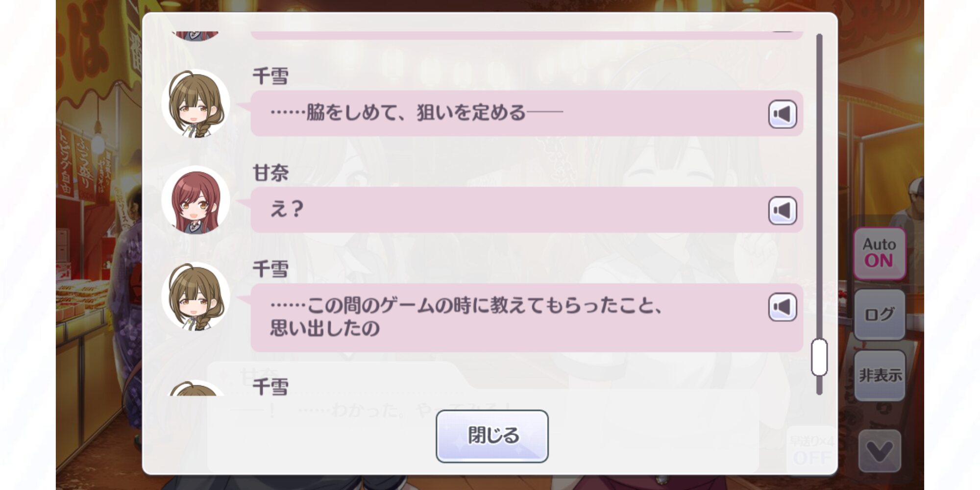Click the 脇をしめて dialogue bubble

(527, 113)
